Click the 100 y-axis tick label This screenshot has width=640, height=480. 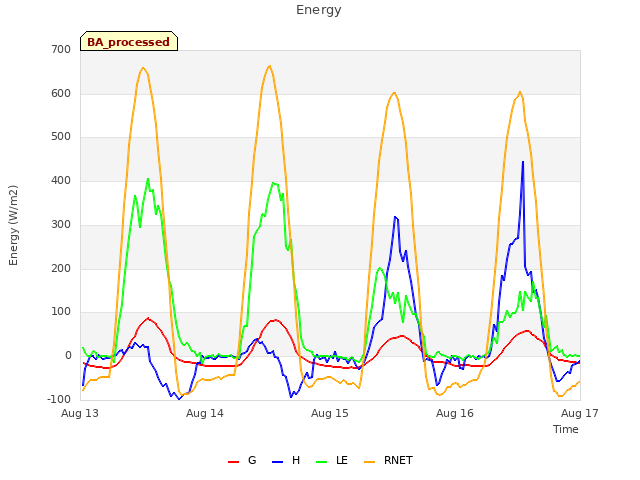tap(61, 312)
